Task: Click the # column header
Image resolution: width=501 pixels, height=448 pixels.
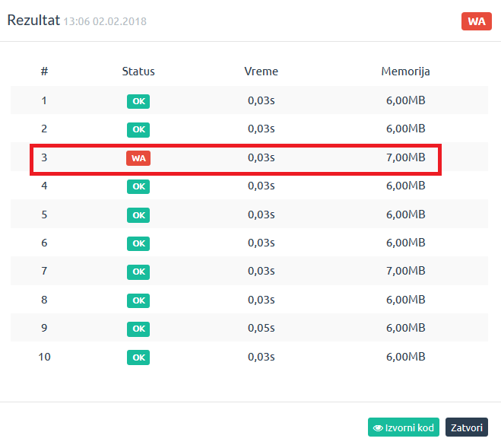Action: (x=44, y=71)
